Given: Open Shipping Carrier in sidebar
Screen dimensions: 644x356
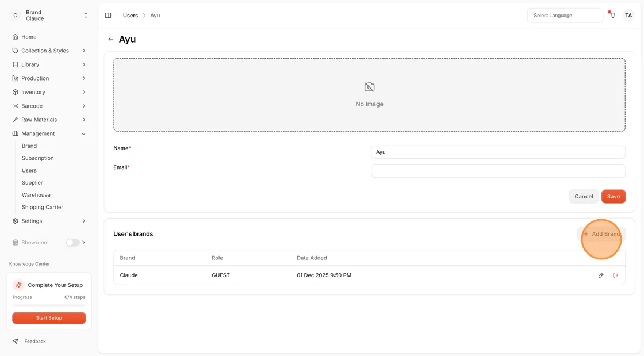Looking at the screenshot, I should [x=43, y=208].
